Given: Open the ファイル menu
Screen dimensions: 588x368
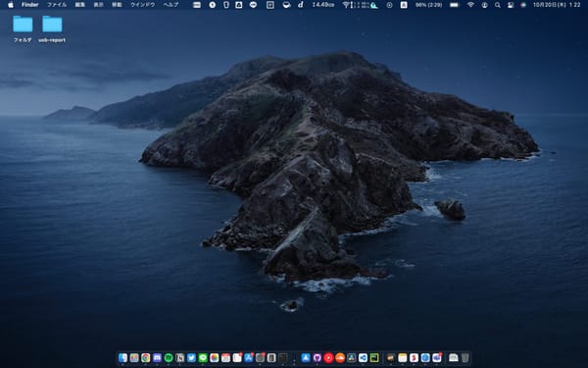Looking at the screenshot, I should point(57,5).
